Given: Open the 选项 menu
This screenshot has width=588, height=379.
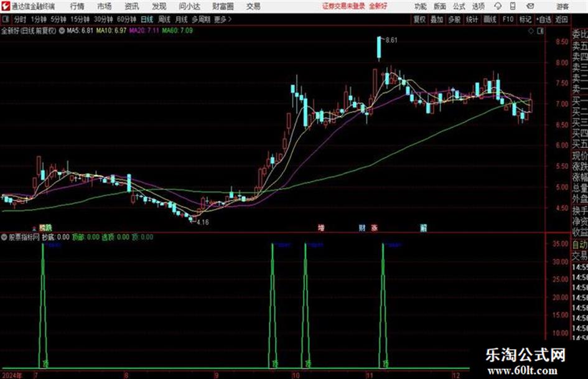Looking at the screenshot, I should [478, 6].
